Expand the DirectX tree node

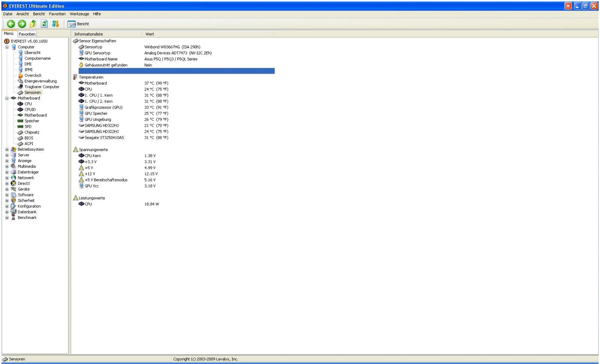[x=7, y=184]
